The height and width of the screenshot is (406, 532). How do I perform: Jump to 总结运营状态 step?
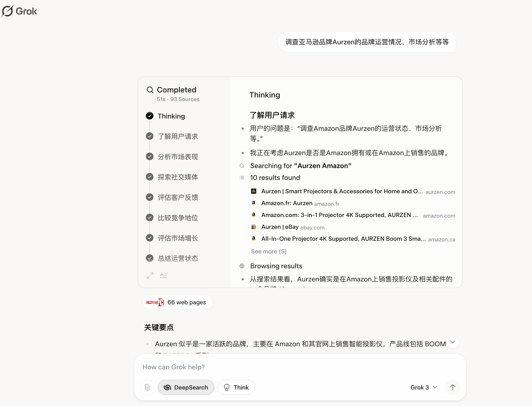pos(178,258)
